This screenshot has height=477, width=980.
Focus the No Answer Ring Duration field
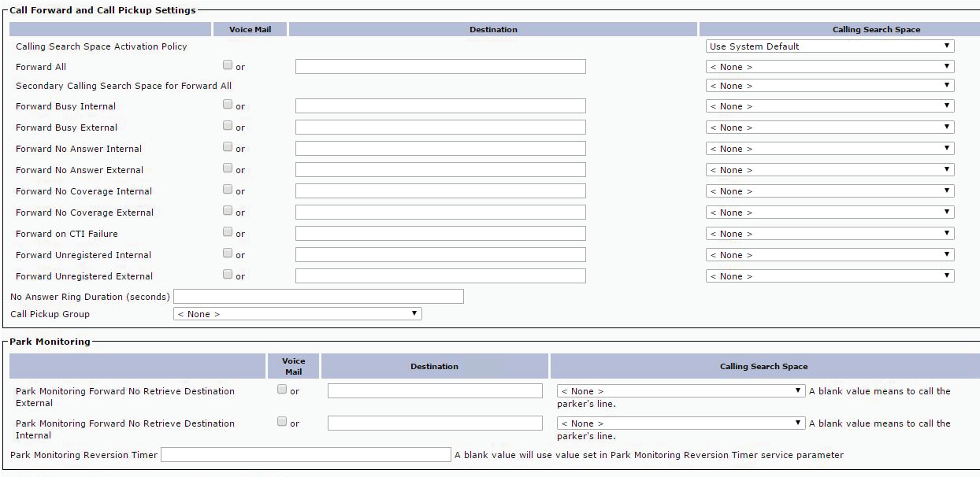tap(318, 297)
